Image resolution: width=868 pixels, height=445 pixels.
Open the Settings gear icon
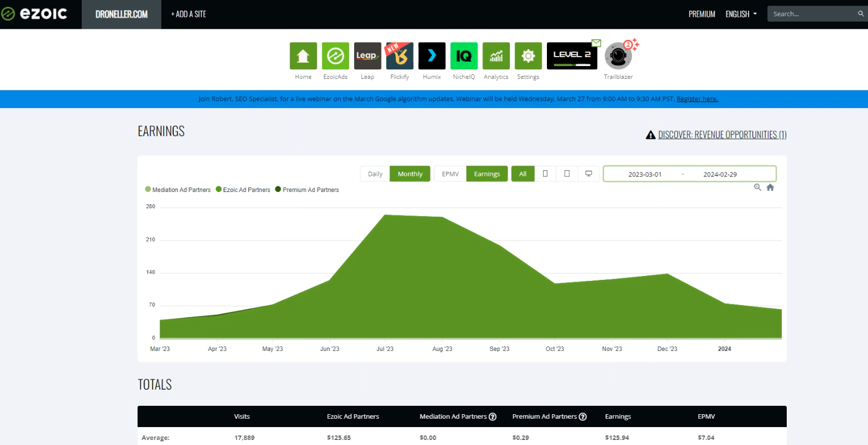pyautogui.click(x=528, y=56)
